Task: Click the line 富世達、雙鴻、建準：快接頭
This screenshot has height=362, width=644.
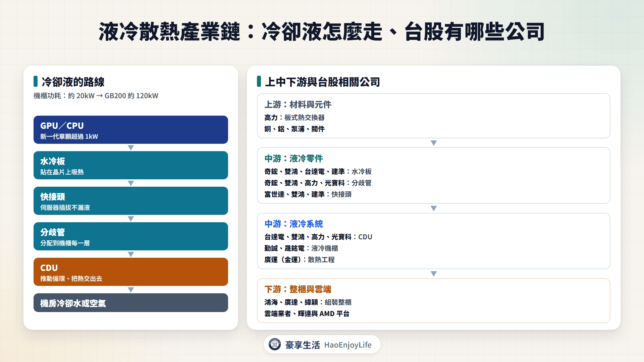Action: click(308, 194)
